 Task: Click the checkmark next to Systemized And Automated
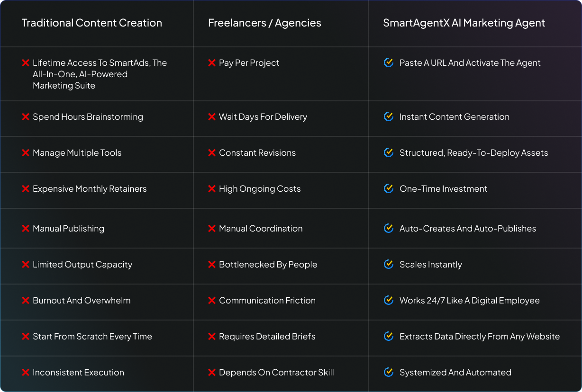pyautogui.click(x=389, y=372)
